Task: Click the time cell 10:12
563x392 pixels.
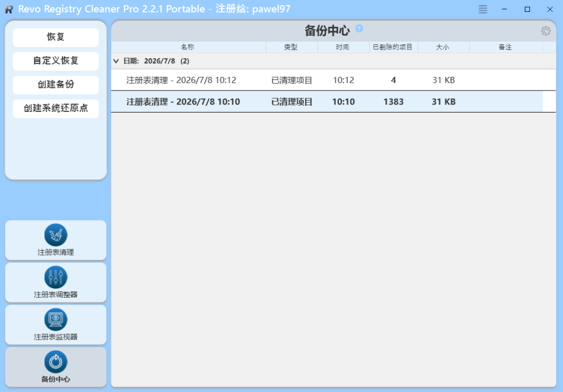Action: (x=343, y=81)
